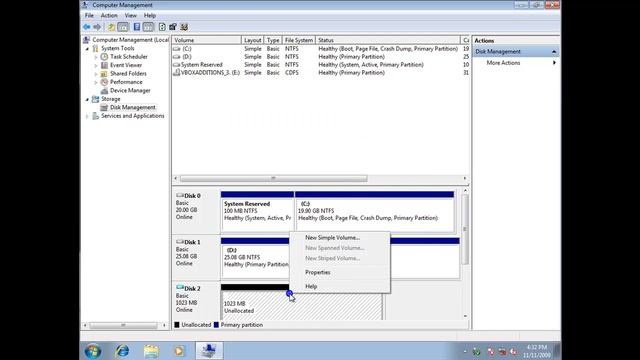Image resolution: width=640 pixels, height=360 pixels.
Task: Toggle the Show/Hide Action Pane toolbar icon
Action: point(149,27)
